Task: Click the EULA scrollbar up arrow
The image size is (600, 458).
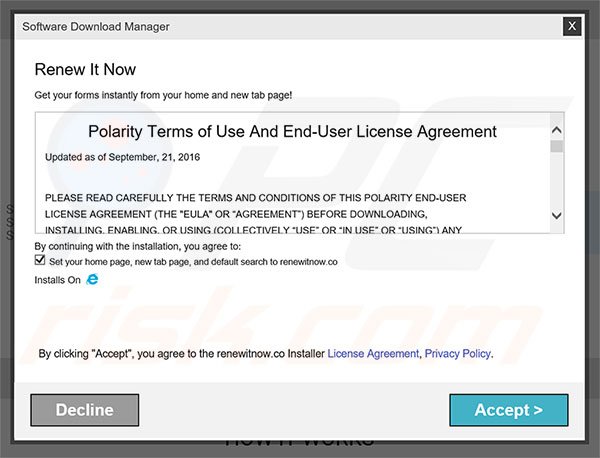Action: click(557, 130)
